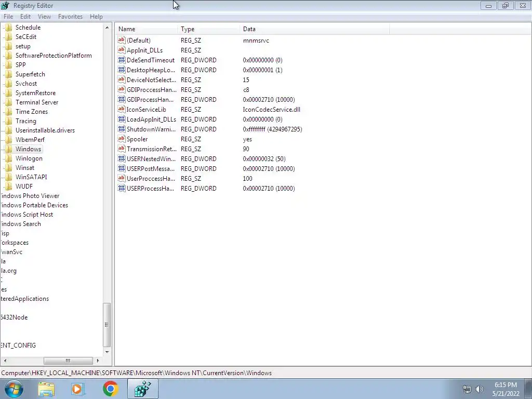Select the Userinstallable.drivers key

pyautogui.click(x=45, y=130)
